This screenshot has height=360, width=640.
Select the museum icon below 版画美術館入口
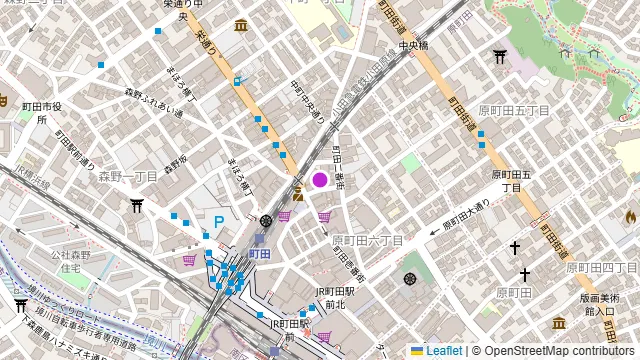[x=559, y=323]
